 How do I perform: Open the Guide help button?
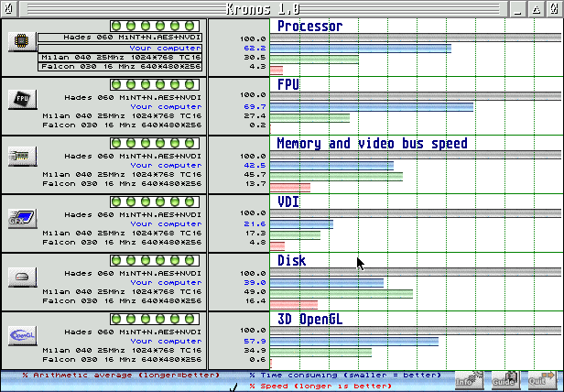point(504,381)
